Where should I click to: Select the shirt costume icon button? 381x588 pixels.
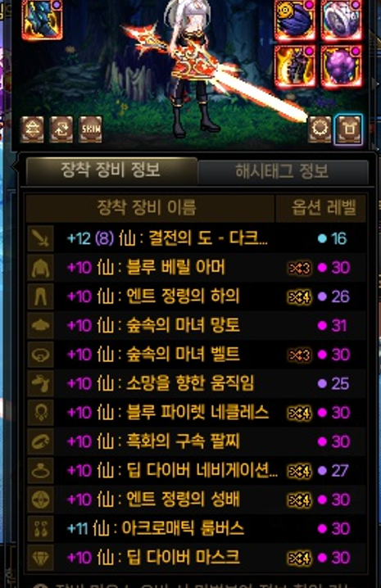coord(349,129)
